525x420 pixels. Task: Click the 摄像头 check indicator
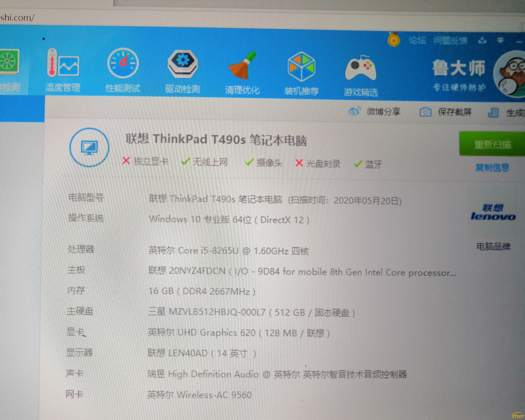coord(264,163)
